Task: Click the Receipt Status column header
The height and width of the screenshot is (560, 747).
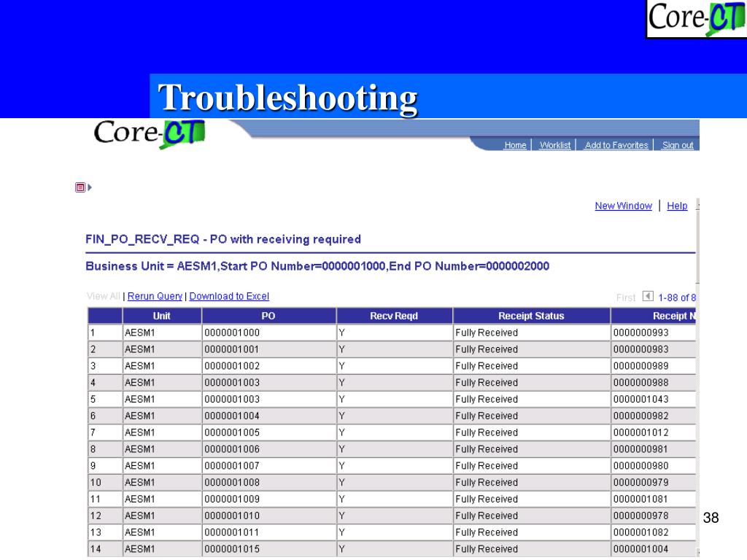Action: [531, 316]
